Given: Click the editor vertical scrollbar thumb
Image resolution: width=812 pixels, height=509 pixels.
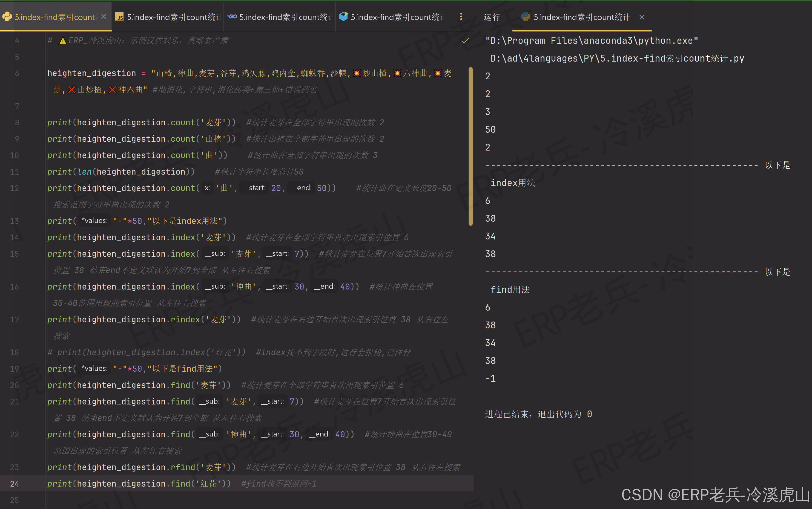Looking at the screenshot, I should [470, 146].
